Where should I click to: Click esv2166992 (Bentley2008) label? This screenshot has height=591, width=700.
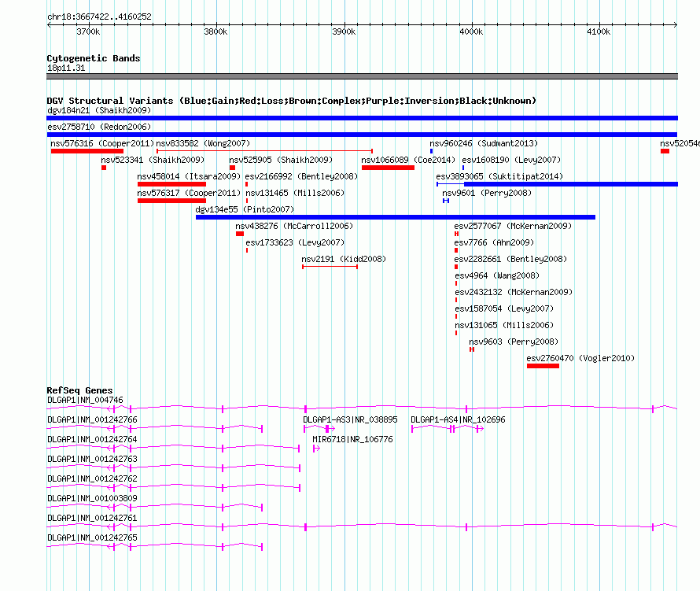(x=301, y=176)
